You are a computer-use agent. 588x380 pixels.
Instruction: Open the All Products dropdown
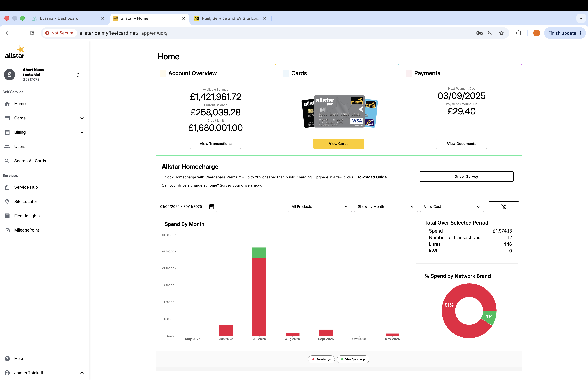[x=320, y=206]
